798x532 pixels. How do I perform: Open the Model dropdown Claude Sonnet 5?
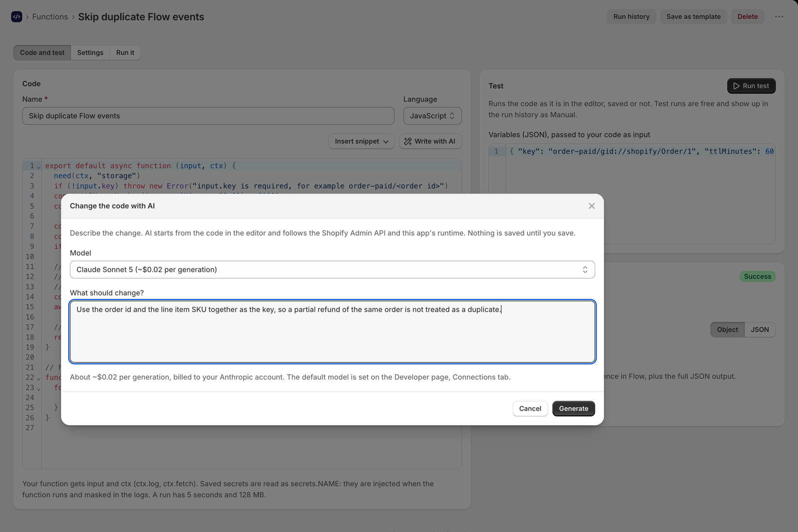point(332,270)
